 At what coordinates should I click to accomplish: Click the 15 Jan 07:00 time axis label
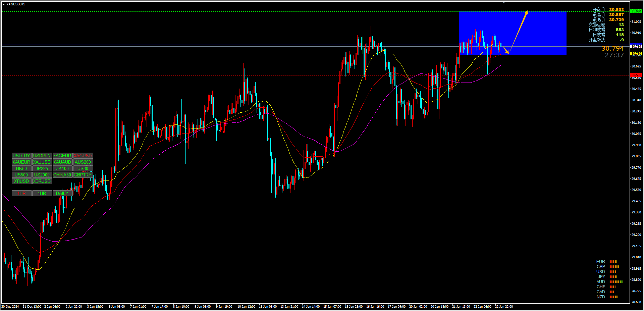[x=332, y=307]
